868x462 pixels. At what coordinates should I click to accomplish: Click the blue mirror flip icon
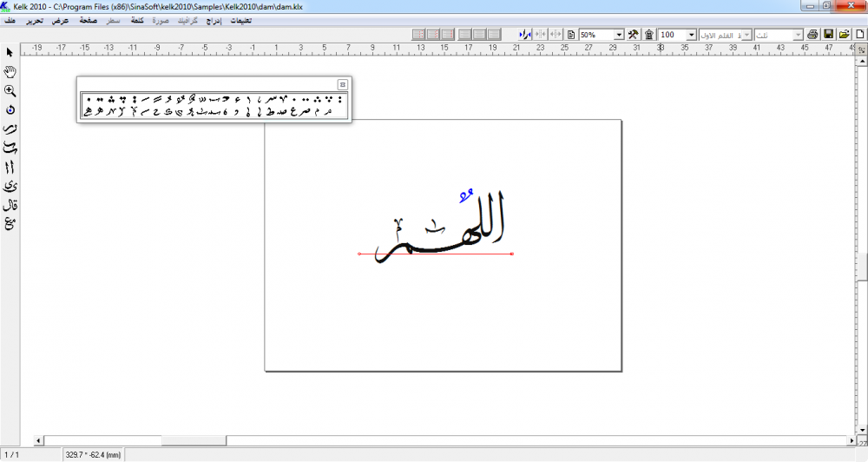[x=524, y=34]
